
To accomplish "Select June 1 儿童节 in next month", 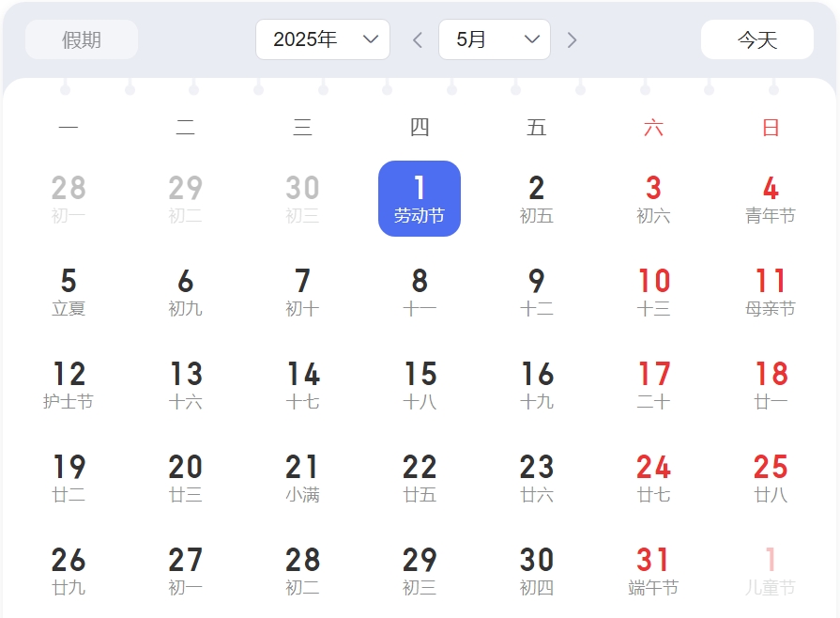I will (771, 571).
